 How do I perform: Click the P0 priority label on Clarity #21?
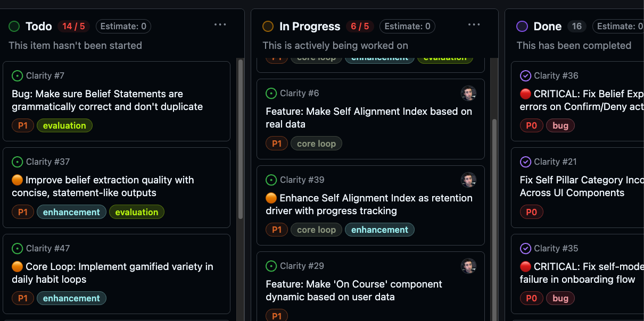tap(531, 213)
